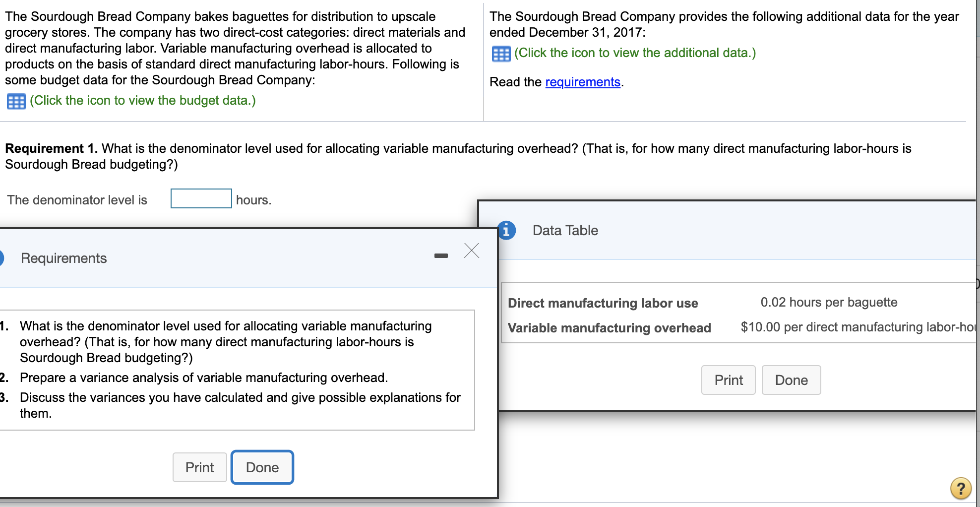Focus the denominator level hours input field
This screenshot has width=980, height=507.
pyautogui.click(x=201, y=198)
